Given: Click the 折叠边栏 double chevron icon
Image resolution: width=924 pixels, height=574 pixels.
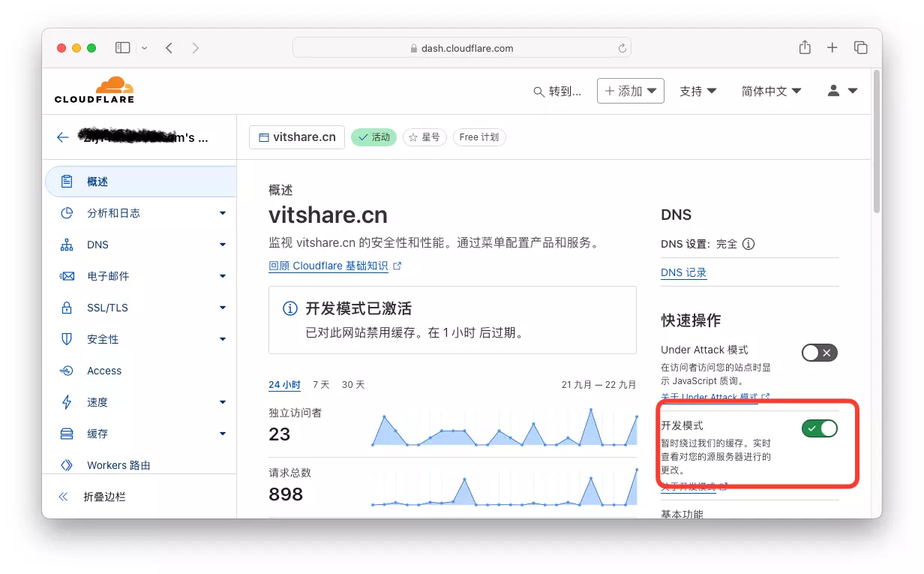Looking at the screenshot, I should (x=63, y=497).
